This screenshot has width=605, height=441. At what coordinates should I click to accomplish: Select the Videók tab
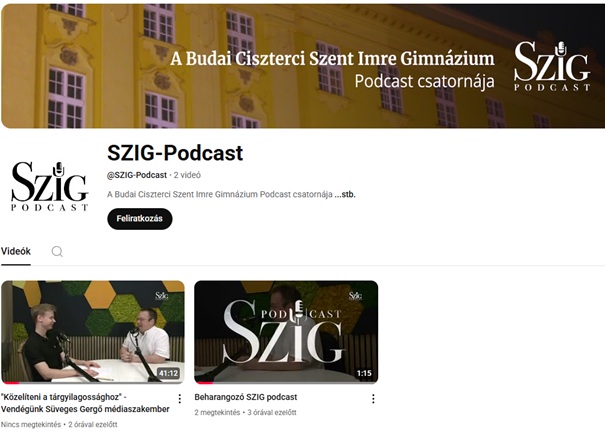16,252
